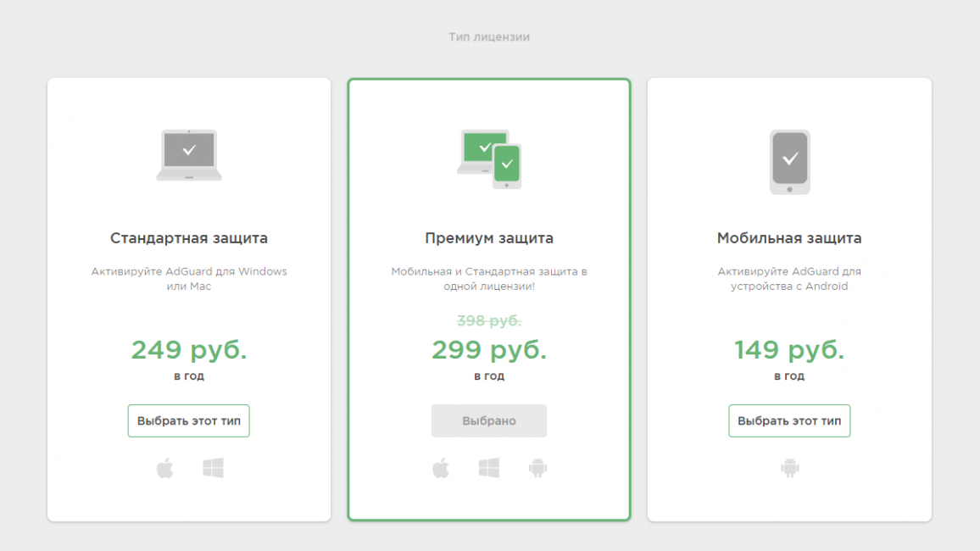Click в год under 249 руб.
Screen dimensions: 980x551
click(189, 376)
